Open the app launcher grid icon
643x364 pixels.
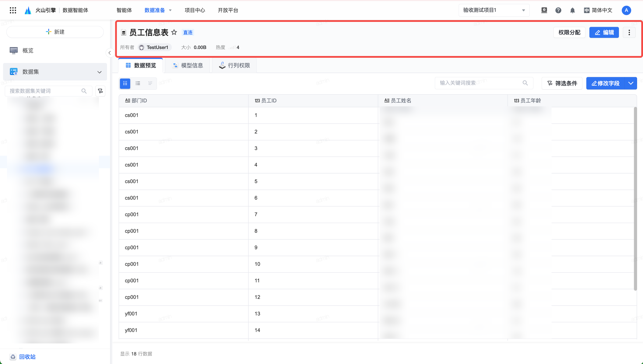point(13,10)
